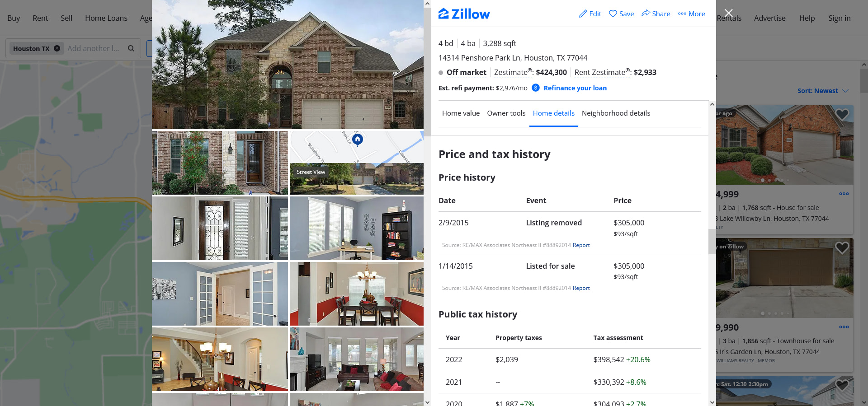Report the 2/9/2015 listing removed source
This screenshot has width=868, height=406.
point(581,245)
